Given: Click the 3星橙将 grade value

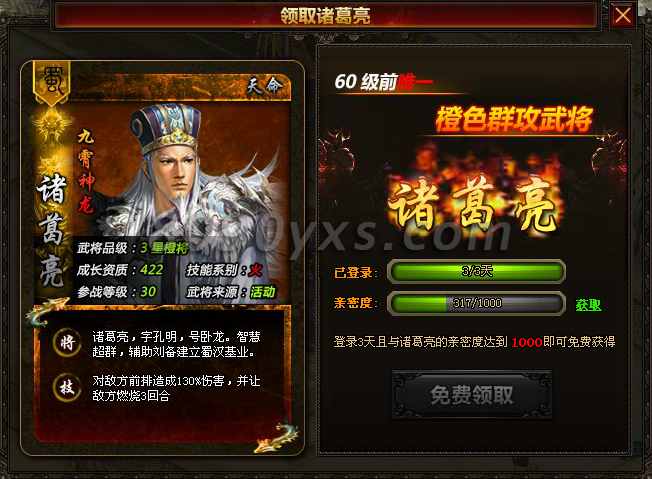Looking at the screenshot, I should pyautogui.click(x=164, y=248).
